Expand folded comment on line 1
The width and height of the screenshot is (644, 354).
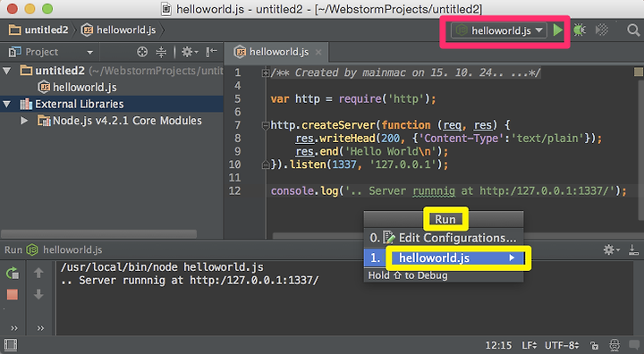coord(266,73)
